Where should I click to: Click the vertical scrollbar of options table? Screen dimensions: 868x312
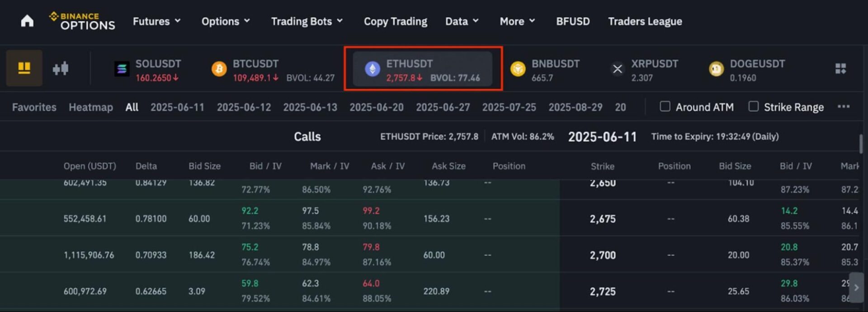[861, 144]
